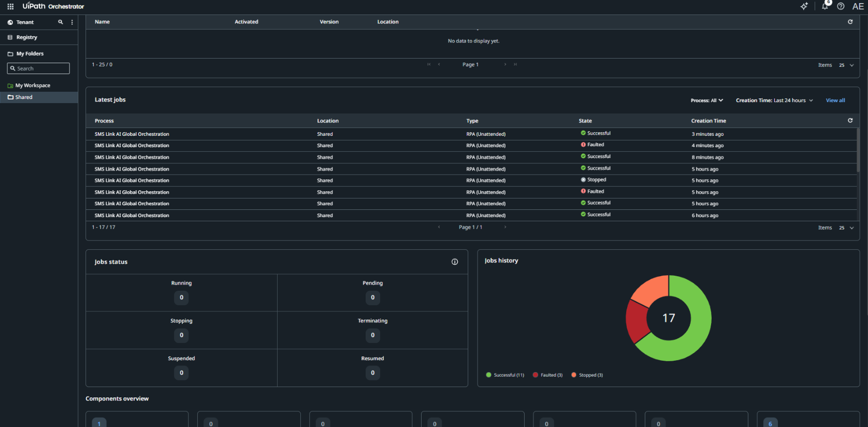This screenshot has height=427, width=868.
Task: Open the help question mark icon
Action: 841,6
